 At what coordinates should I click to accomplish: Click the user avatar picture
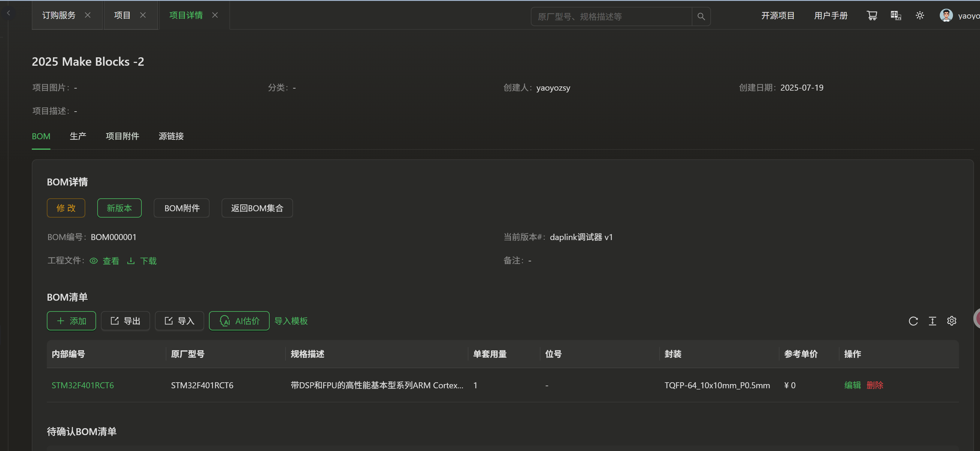[946, 16]
